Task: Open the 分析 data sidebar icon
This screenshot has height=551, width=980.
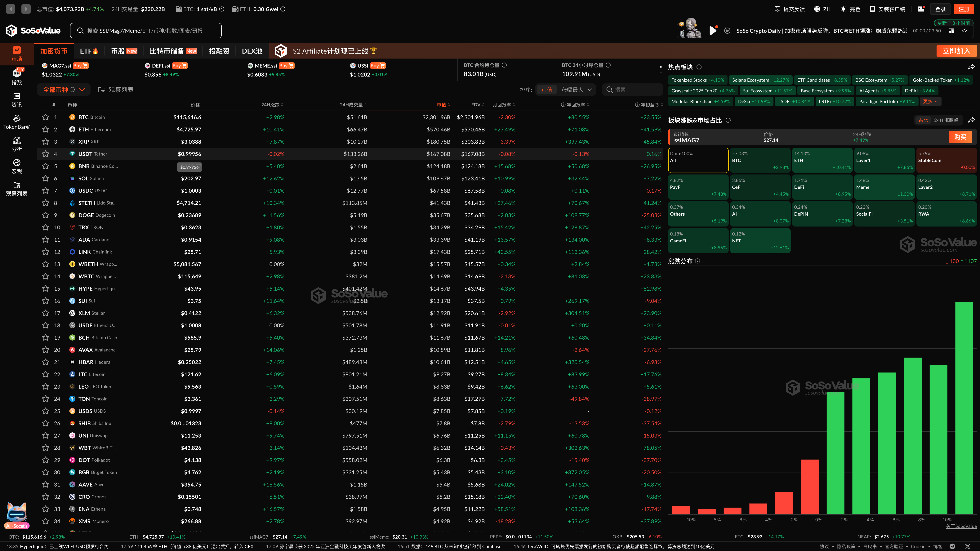Action: (17, 144)
